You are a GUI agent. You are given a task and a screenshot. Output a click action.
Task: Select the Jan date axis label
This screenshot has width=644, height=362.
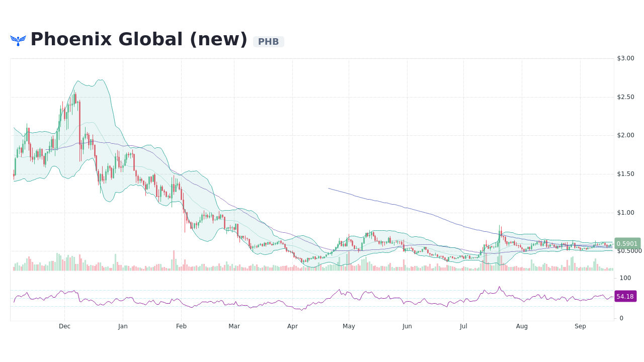[x=123, y=326]
